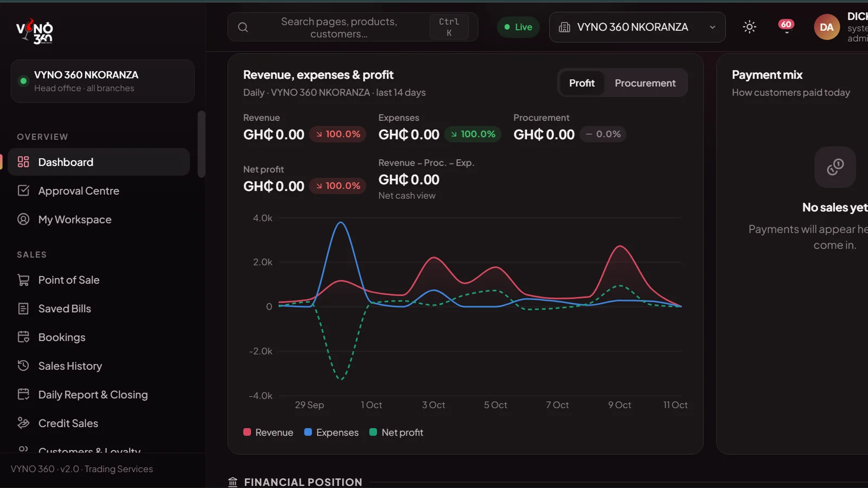The width and height of the screenshot is (868, 488).
Task: Switch to the Procurement tab
Action: 645,83
